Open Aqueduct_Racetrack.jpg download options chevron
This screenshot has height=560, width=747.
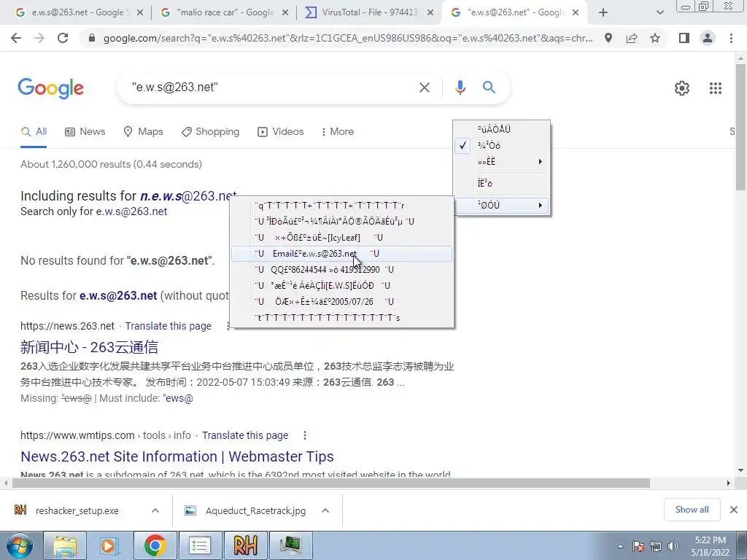(x=325, y=510)
